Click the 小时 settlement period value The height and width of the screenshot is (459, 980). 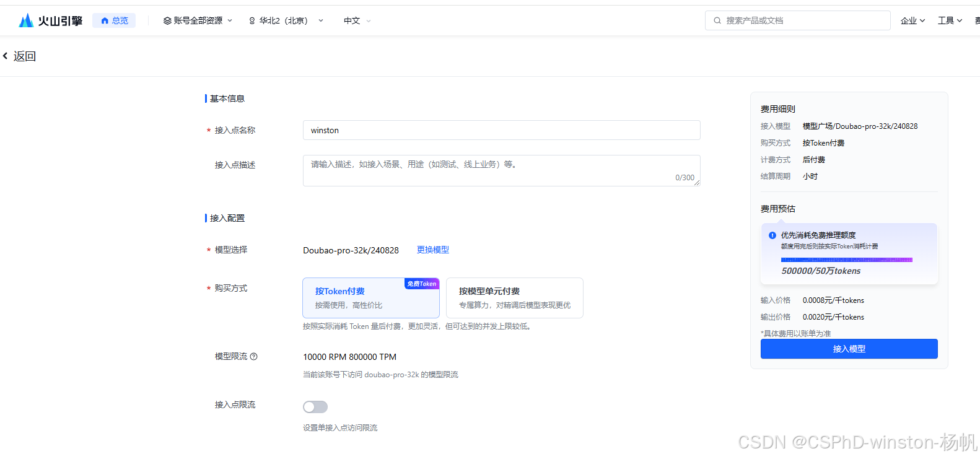(x=810, y=176)
